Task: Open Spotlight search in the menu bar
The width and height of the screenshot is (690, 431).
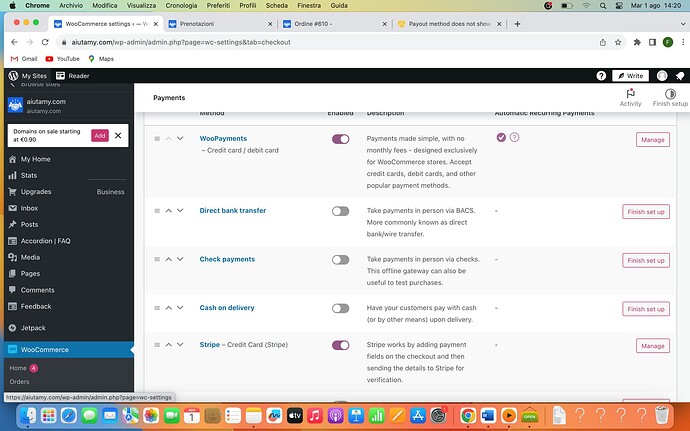Action: tap(603, 6)
